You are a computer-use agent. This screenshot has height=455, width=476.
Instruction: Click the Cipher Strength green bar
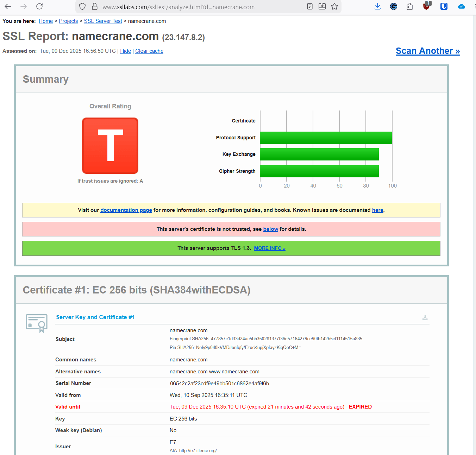pyautogui.click(x=319, y=171)
